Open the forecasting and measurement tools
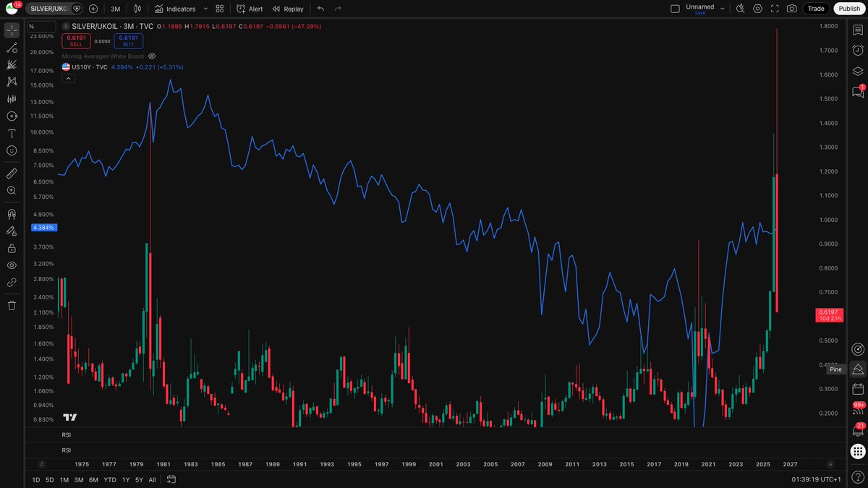 click(12, 99)
